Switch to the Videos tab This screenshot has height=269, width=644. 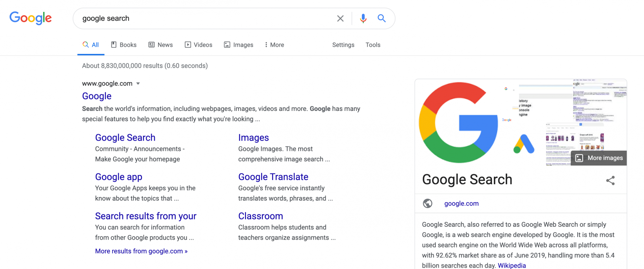[198, 45]
